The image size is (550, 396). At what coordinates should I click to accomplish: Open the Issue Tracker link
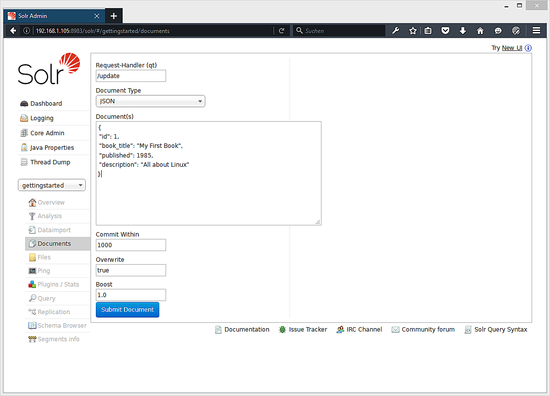click(x=303, y=329)
